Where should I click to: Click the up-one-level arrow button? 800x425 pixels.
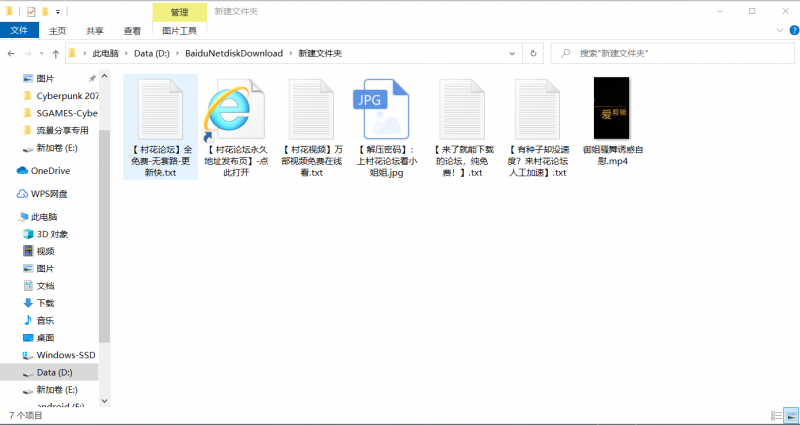[x=56, y=52]
